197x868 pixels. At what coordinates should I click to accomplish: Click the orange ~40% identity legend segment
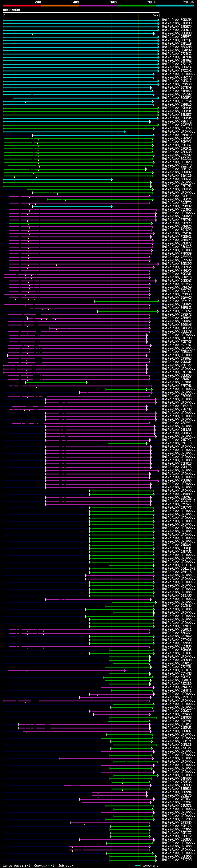[60, 6]
